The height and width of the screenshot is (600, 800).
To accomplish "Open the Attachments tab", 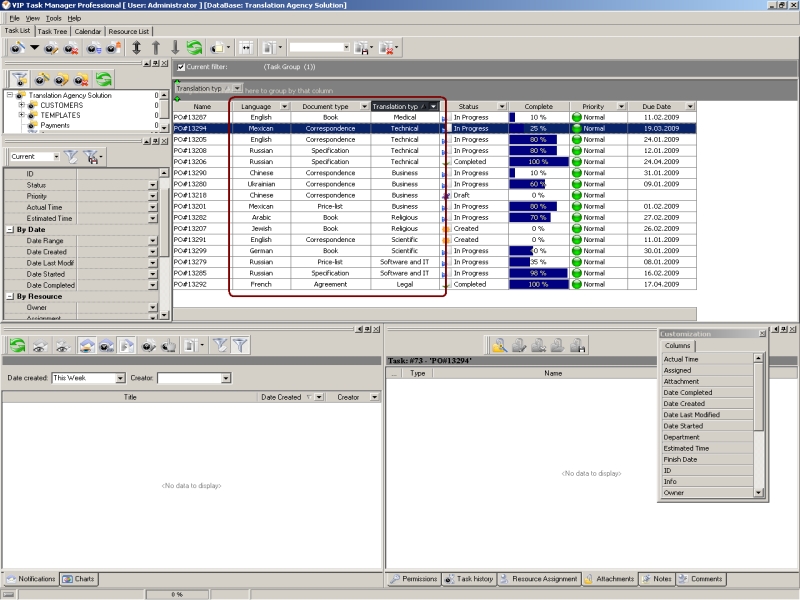I will pyautogui.click(x=610, y=579).
